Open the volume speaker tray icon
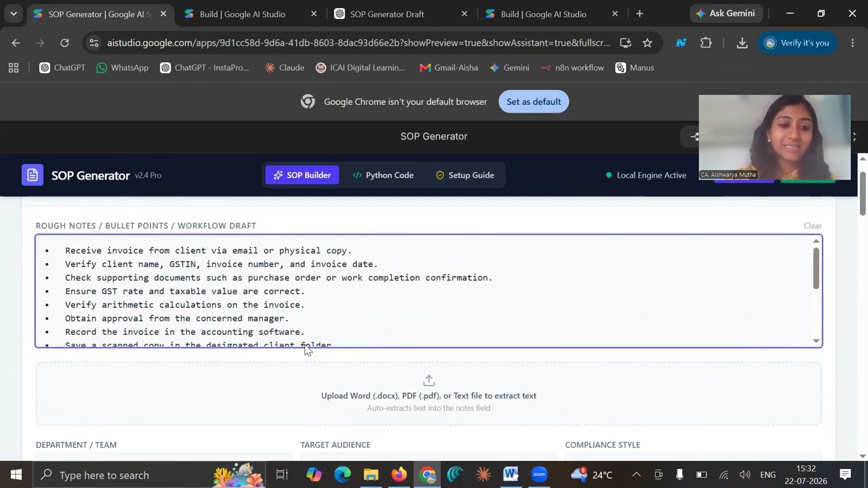This screenshot has width=868, height=488. 745,474
